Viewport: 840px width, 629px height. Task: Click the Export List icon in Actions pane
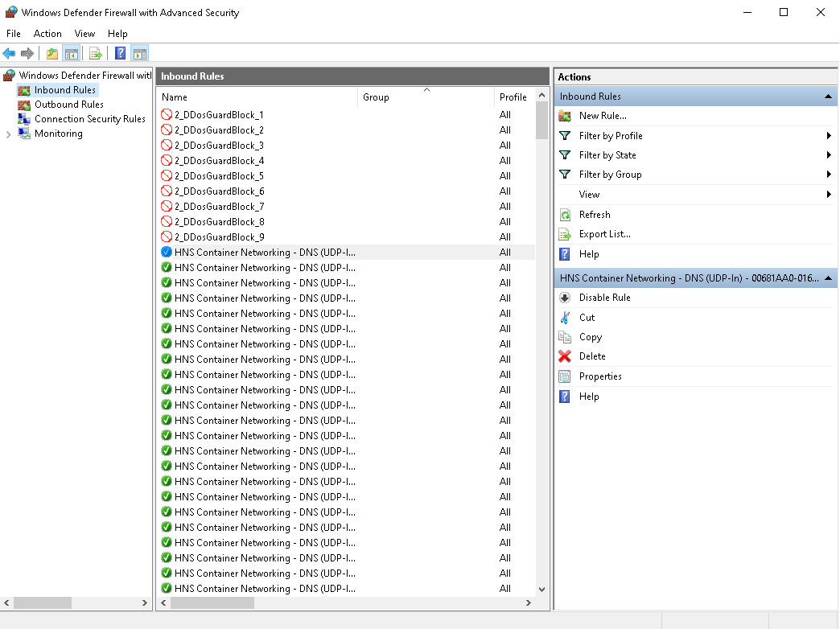pos(565,234)
